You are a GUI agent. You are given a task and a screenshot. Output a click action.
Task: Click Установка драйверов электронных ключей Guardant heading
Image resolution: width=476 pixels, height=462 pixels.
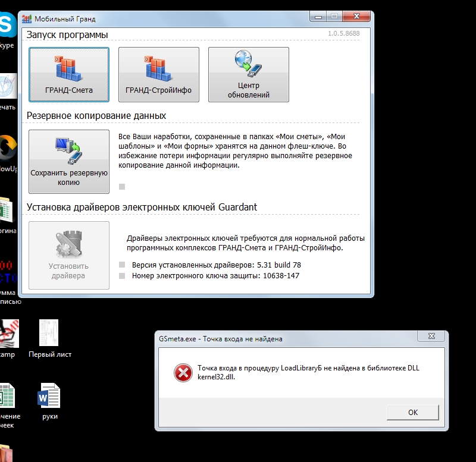pos(142,207)
